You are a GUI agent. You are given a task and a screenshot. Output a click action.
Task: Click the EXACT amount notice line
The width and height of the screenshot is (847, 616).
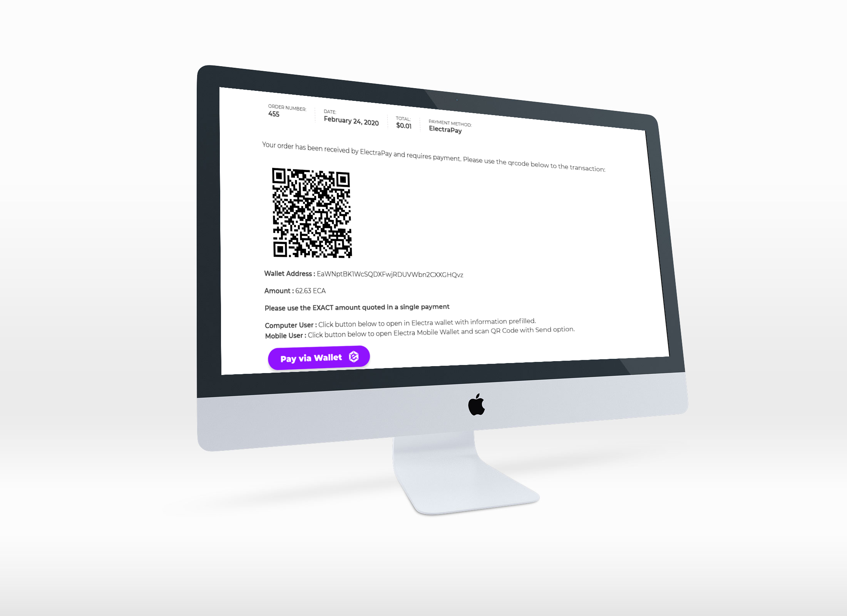coord(357,307)
